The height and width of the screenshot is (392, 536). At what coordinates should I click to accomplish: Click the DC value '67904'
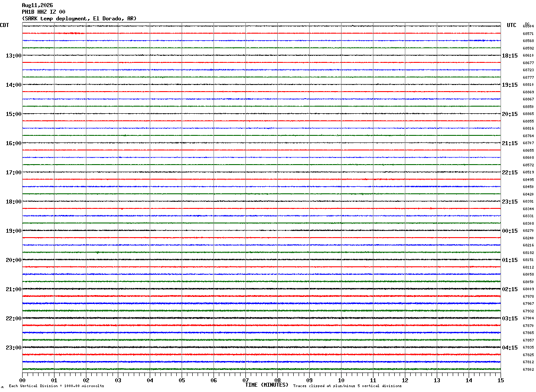click(528, 319)
